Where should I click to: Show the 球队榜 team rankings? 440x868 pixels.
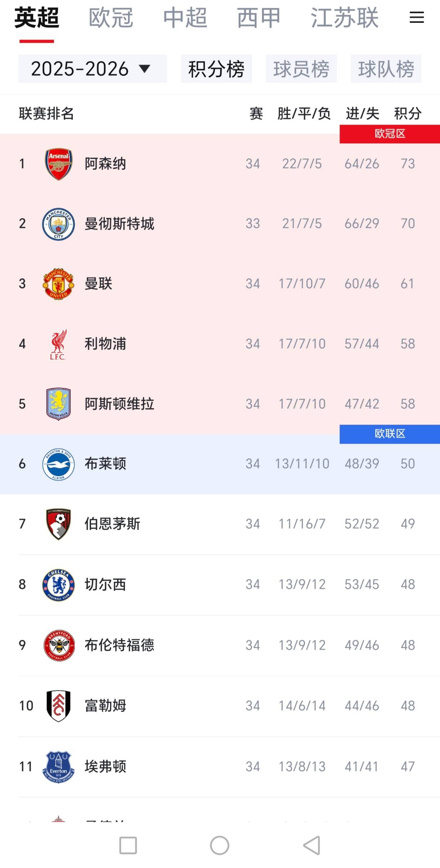tap(386, 69)
